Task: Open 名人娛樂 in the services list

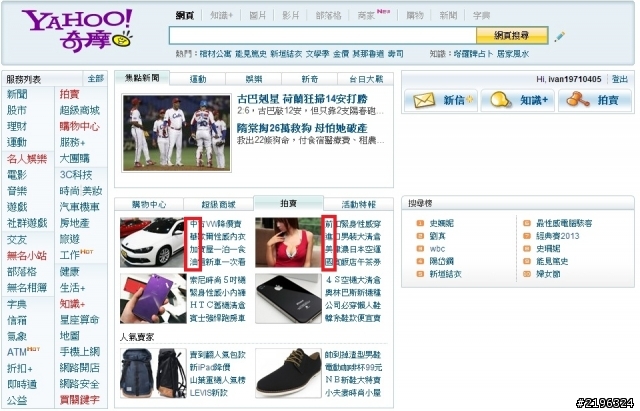Action: [27, 159]
